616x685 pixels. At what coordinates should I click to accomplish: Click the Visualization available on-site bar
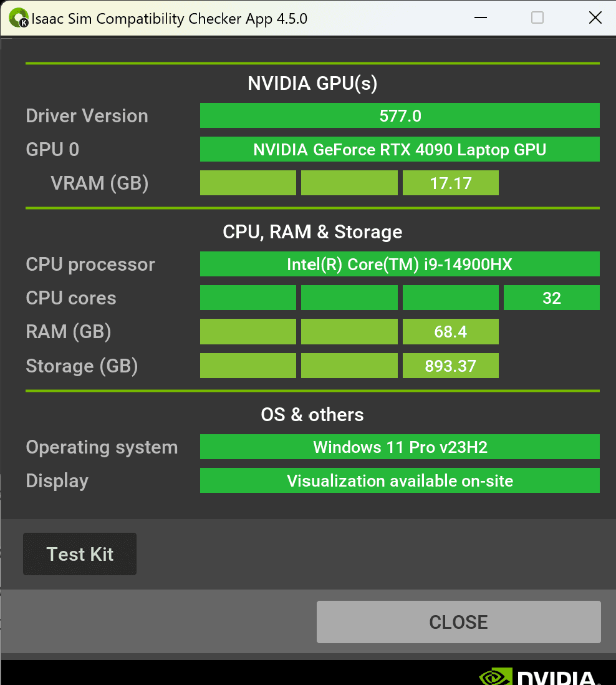click(x=400, y=480)
